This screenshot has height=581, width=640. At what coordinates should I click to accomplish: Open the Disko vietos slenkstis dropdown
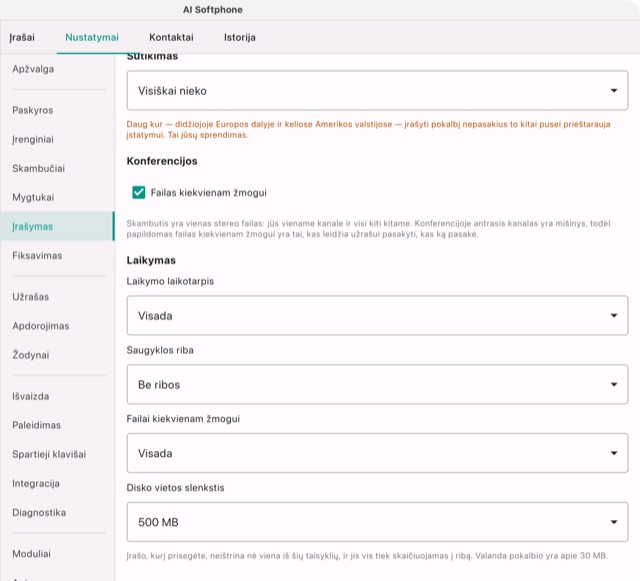377,522
